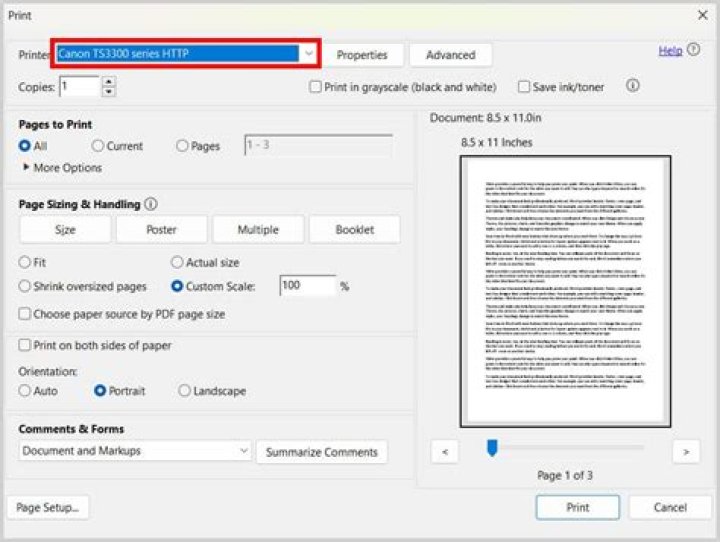720x542 pixels.
Task: Open the Comments & Forms dropdown
Action: pyautogui.click(x=244, y=451)
